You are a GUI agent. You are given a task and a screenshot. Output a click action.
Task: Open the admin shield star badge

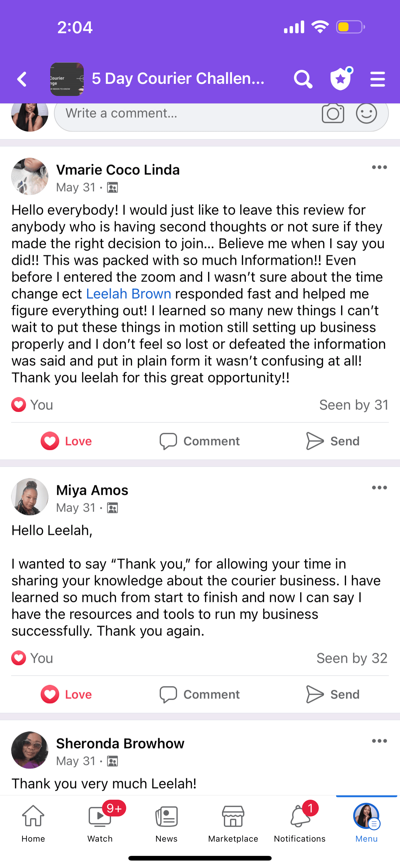(x=341, y=79)
